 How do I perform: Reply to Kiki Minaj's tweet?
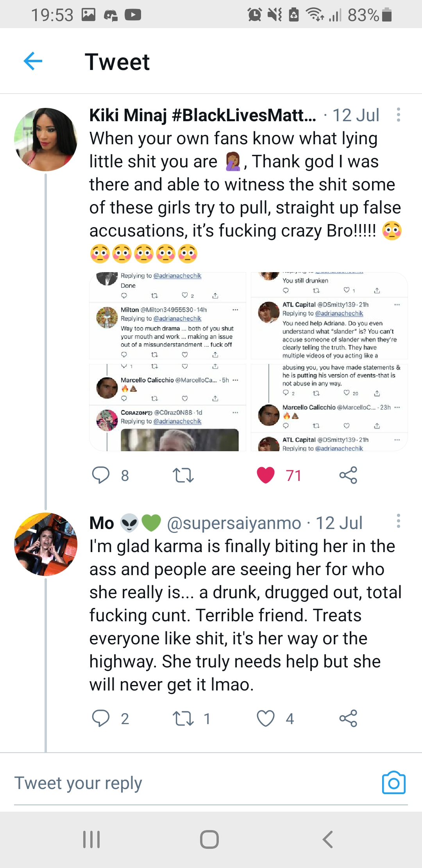[x=101, y=475]
